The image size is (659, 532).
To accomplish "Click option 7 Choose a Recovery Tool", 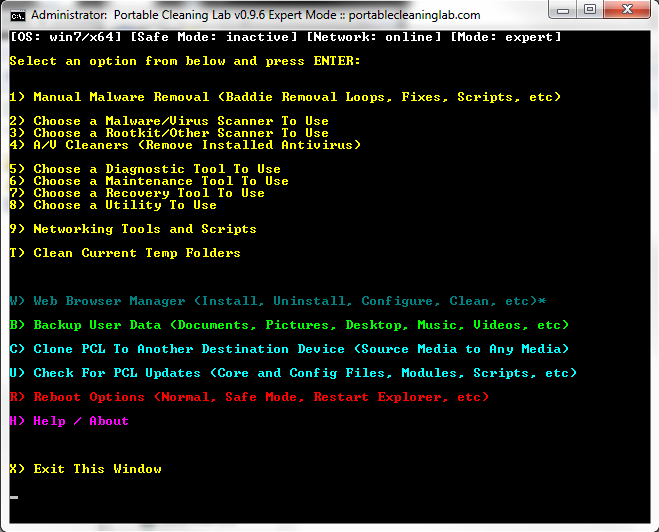I will 137,193.
